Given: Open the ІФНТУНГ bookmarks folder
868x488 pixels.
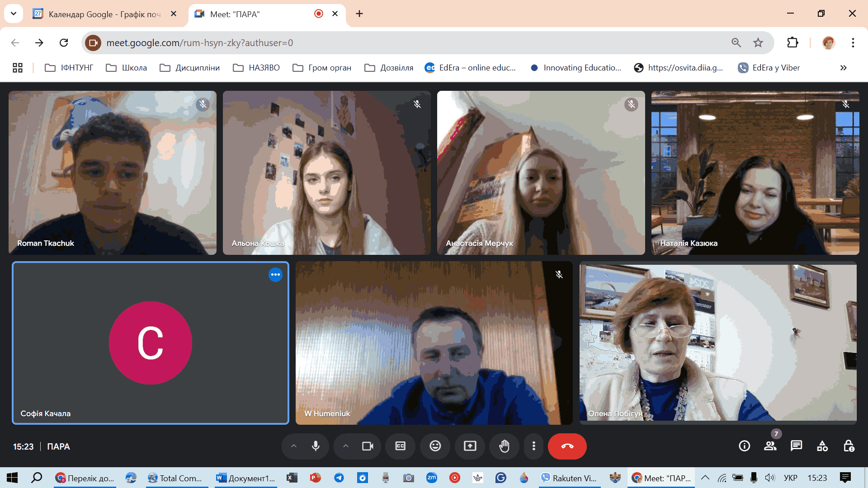Looking at the screenshot, I should [x=69, y=68].
